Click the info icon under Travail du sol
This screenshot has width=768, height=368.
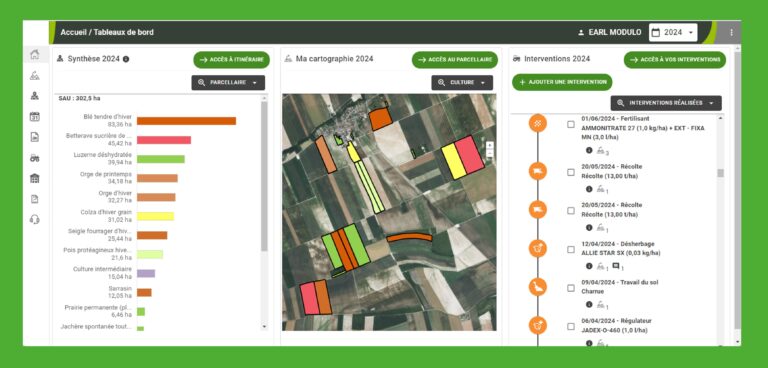click(589, 304)
